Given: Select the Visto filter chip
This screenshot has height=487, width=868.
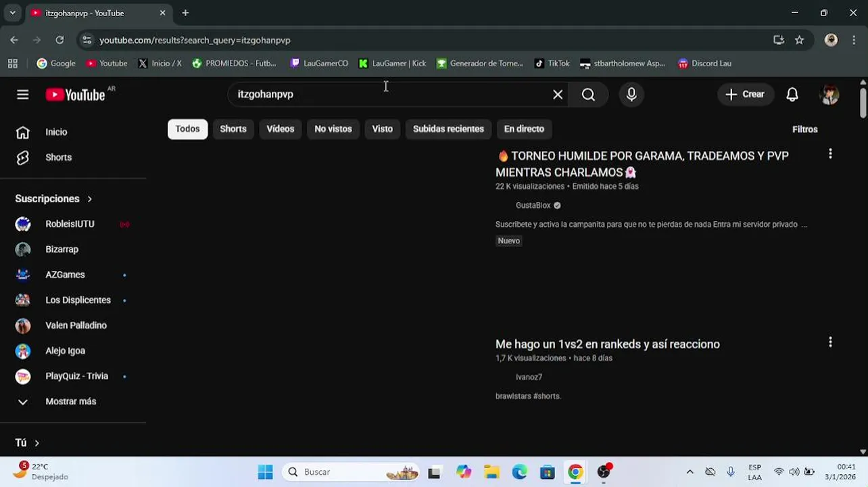Looking at the screenshot, I should pos(382,129).
